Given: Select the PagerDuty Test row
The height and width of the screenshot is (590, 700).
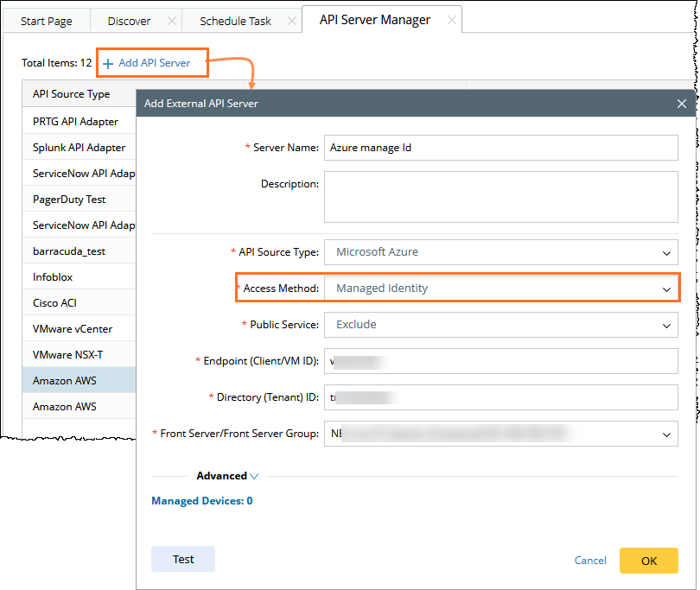Looking at the screenshot, I should [x=69, y=199].
